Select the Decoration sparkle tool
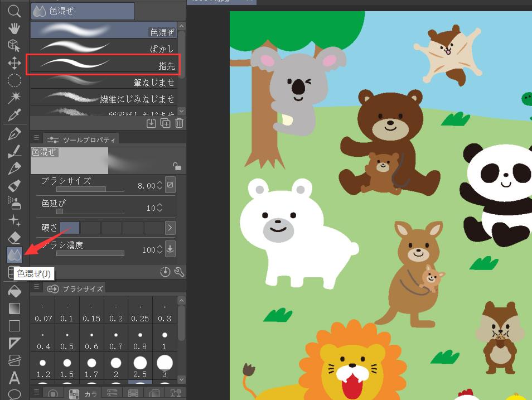Image resolution: width=532 pixels, height=400 pixels. pyautogui.click(x=14, y=220)
